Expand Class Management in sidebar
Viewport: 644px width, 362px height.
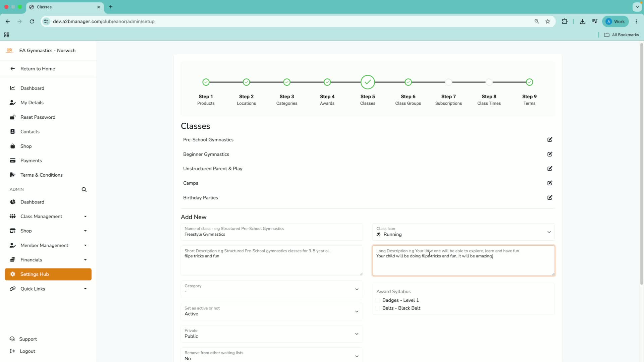click(48, 217)
